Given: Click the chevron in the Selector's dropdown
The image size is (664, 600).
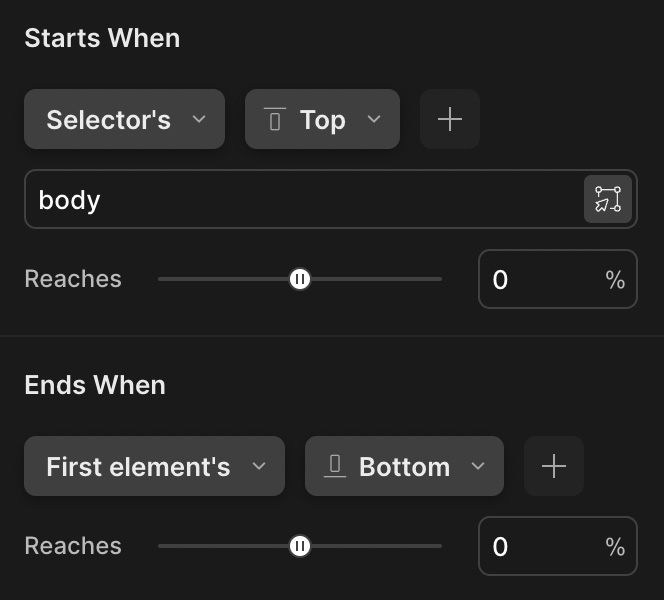Looking at the screenshot, I should tap(199, 119).
